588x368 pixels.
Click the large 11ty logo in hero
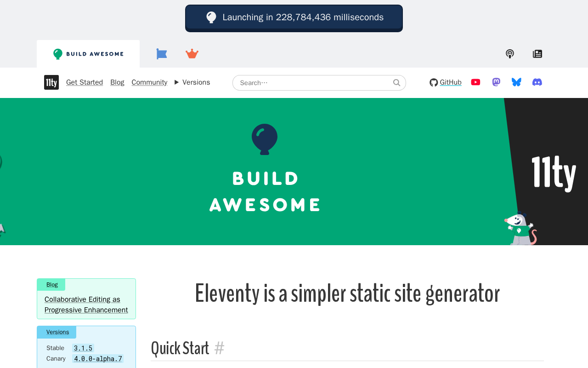[554, 173]
